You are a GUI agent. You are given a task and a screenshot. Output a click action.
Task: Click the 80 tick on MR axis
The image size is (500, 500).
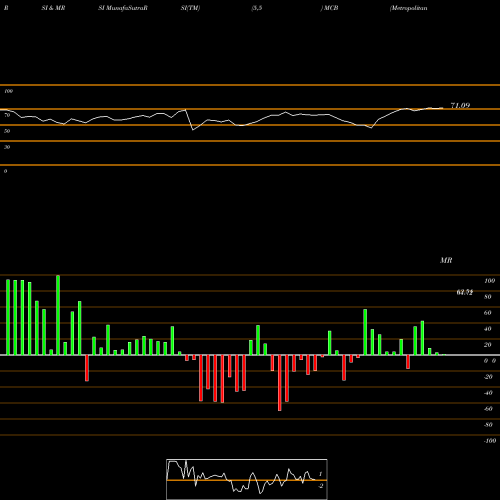[488, 297]
